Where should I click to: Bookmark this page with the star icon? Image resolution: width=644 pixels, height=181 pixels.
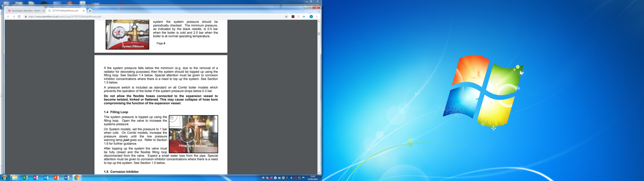286,16
